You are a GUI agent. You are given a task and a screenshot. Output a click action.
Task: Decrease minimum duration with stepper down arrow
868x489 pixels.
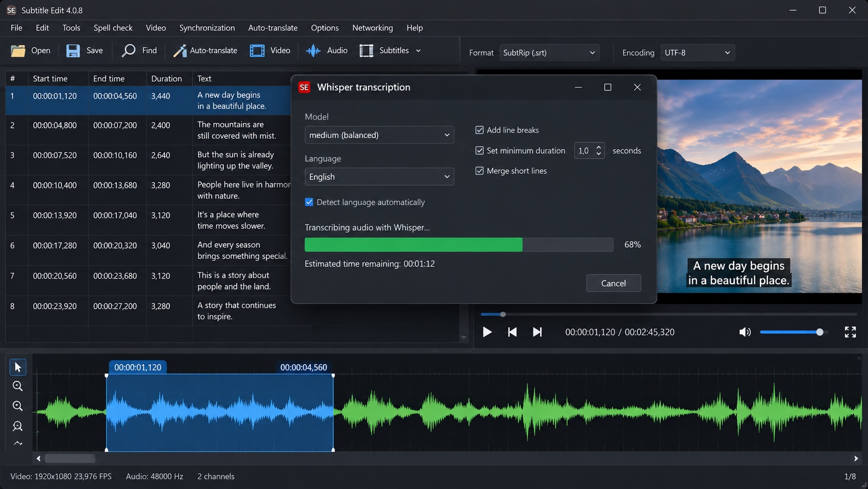pos(599,154)
